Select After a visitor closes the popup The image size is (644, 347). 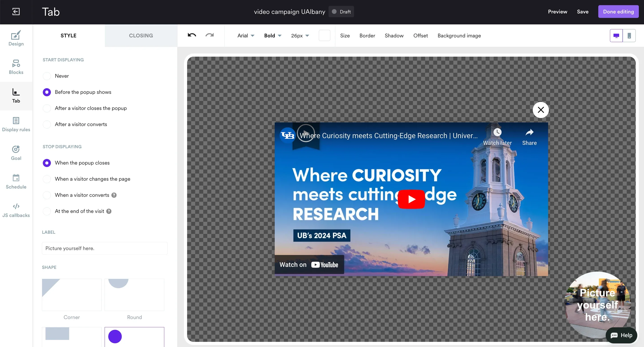[x=47, y=108]
